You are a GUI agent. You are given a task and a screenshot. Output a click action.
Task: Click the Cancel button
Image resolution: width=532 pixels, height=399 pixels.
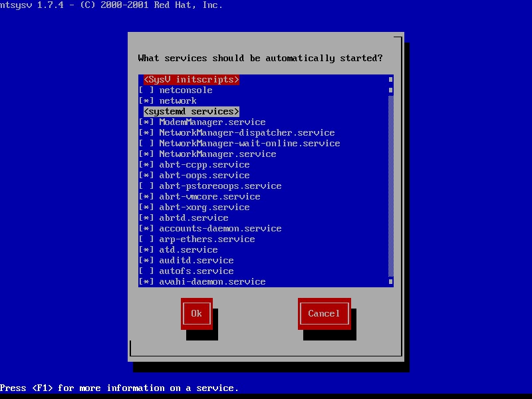pos(325,313)
